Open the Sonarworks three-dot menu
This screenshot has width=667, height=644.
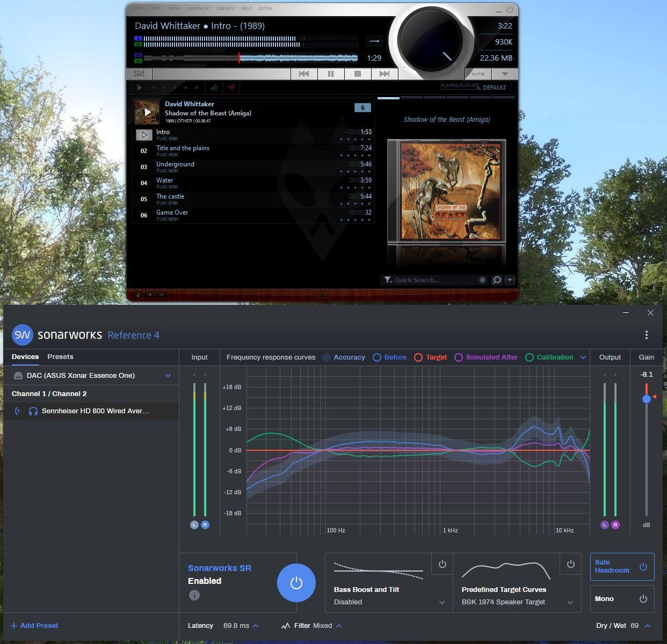click(x=647, y=335)
